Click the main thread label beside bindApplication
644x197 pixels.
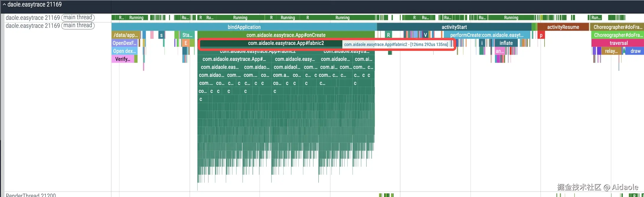coord(78,25)
